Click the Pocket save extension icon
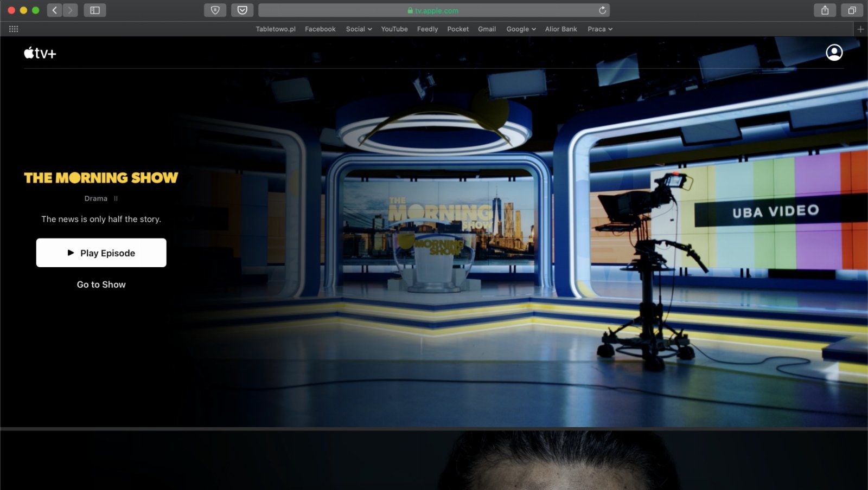Screen dimensions: 868x490 (242, 10)
